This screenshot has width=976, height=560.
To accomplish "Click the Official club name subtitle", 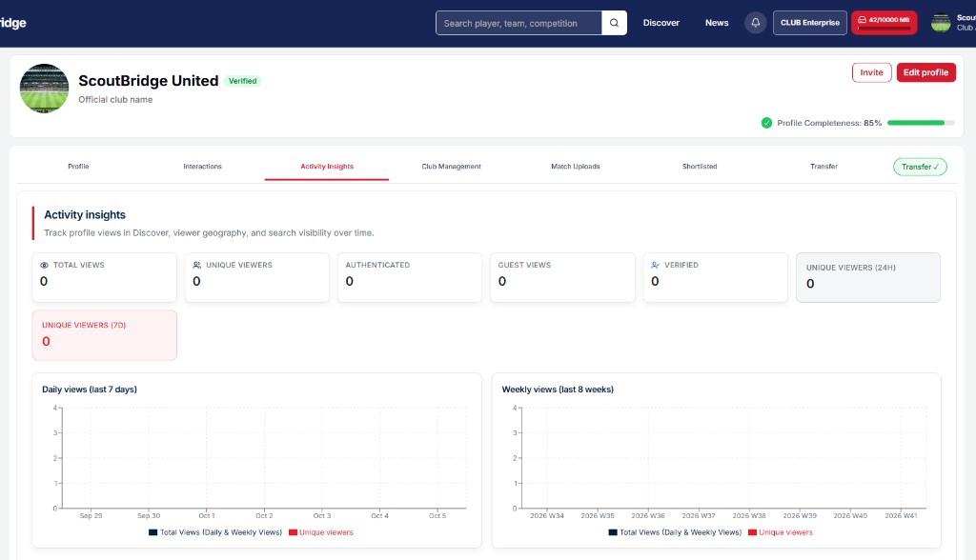I will pyautogui.click(x=115, y=100).
